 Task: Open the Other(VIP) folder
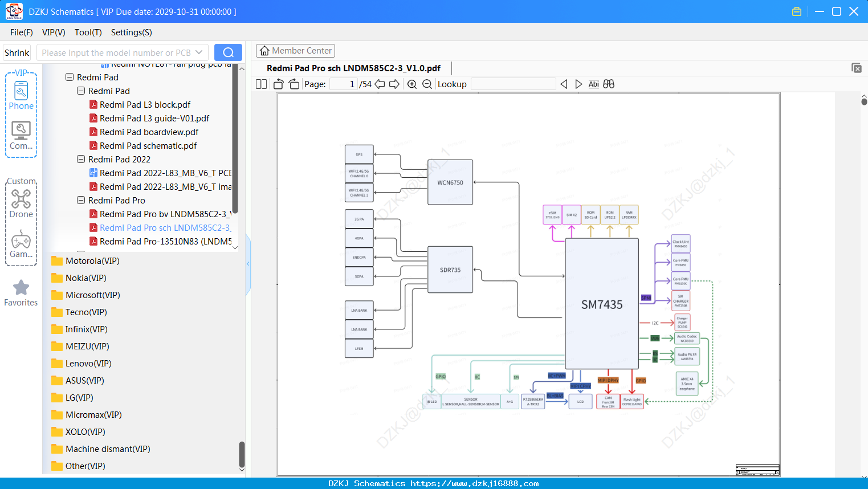tap(78, 466)
